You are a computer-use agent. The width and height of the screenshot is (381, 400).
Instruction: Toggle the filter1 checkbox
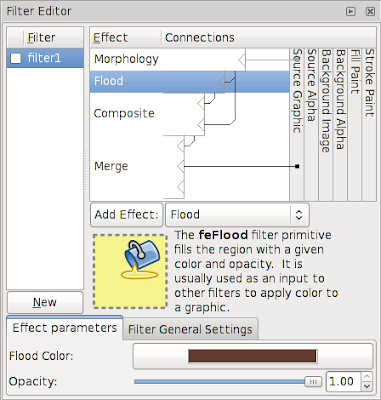pos(16,58)
